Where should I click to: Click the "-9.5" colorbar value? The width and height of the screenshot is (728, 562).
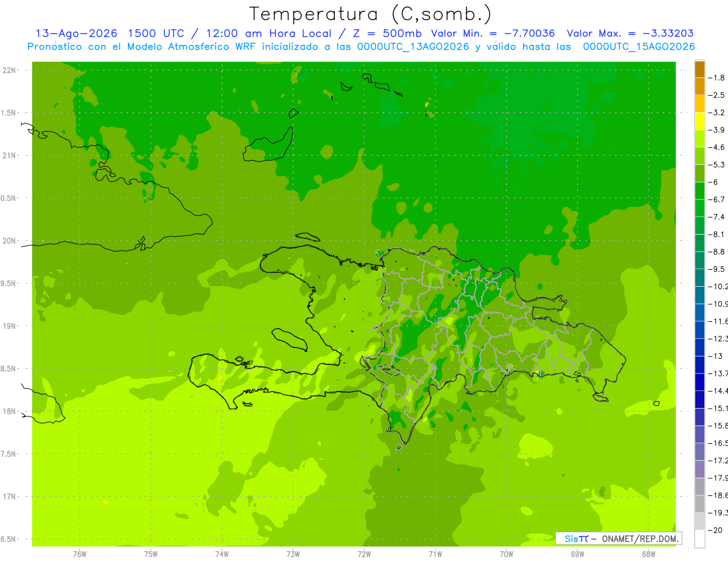coord(717,269)
